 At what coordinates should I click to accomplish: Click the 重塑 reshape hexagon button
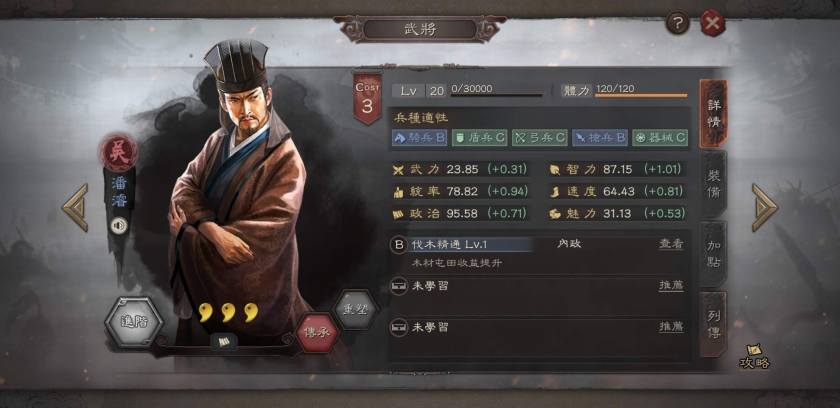(x=355, y=309)
